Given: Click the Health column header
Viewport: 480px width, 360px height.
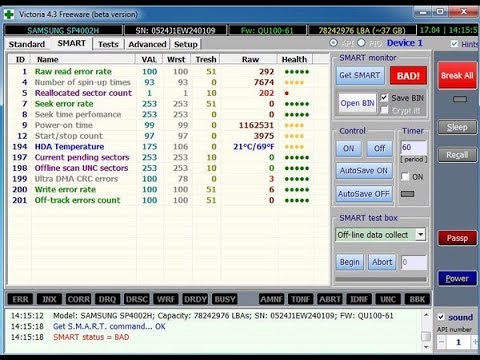Looking at the screenshot, I should tap(294, 59).
